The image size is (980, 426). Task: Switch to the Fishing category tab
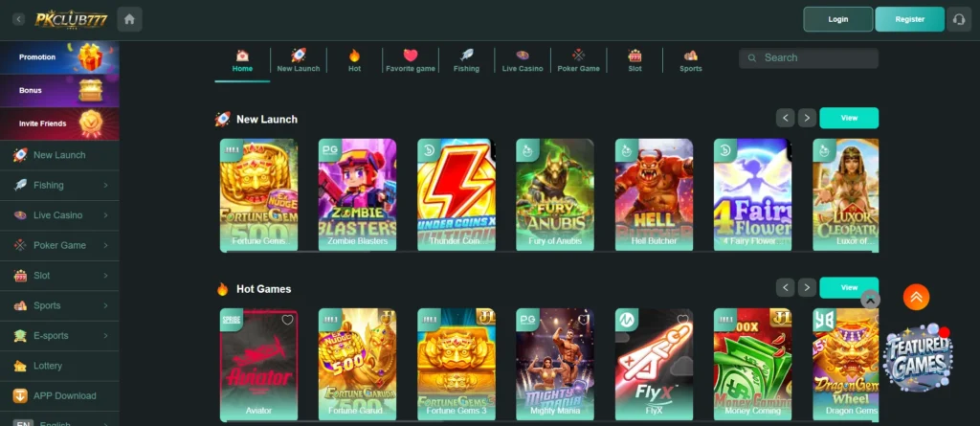click(466, 60)
